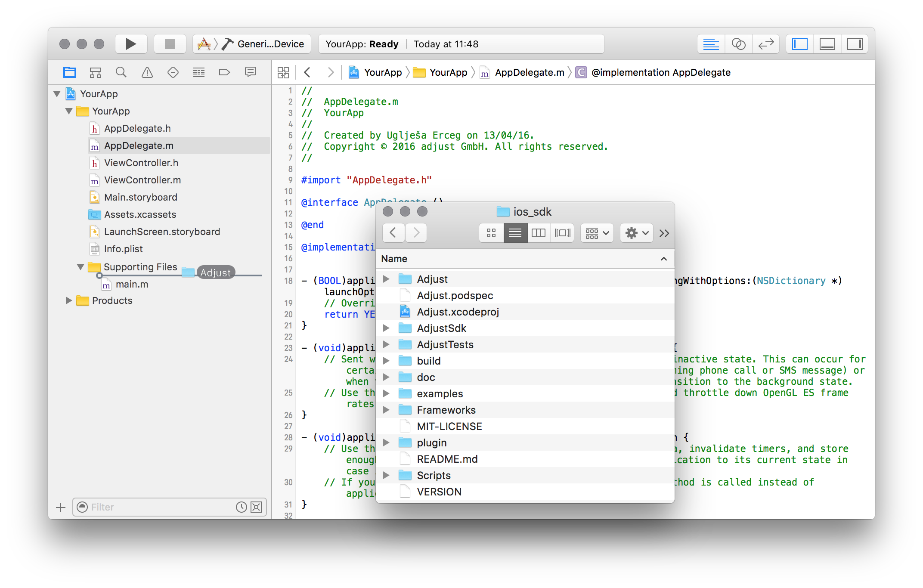Open the Breakpoint navigator icon
Image resolution: width=923 pixels, height=588 pixels.
[224, 72]
